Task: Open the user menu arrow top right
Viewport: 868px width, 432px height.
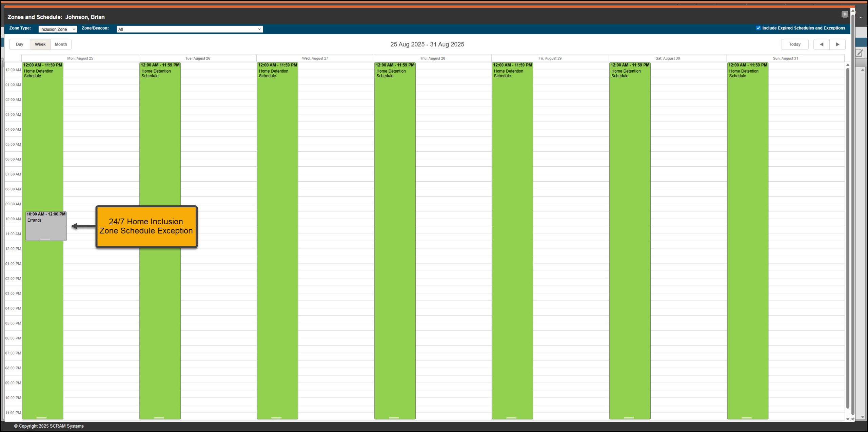Action: [861, 18]
